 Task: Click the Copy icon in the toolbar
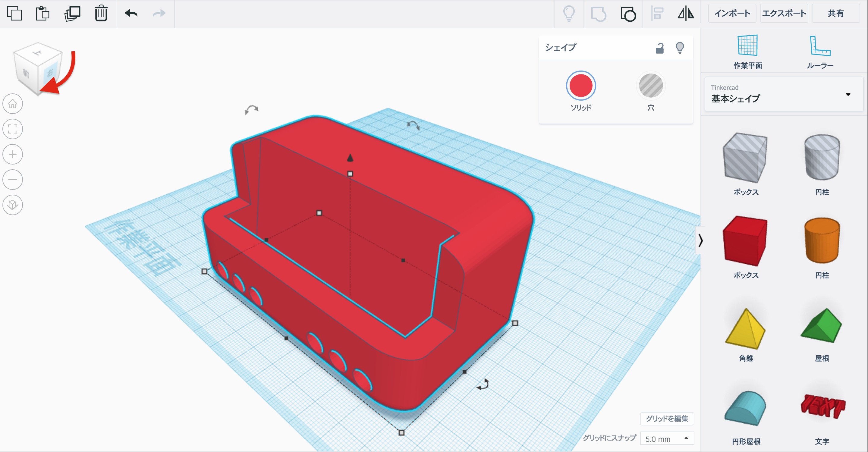tap(14, 14)
